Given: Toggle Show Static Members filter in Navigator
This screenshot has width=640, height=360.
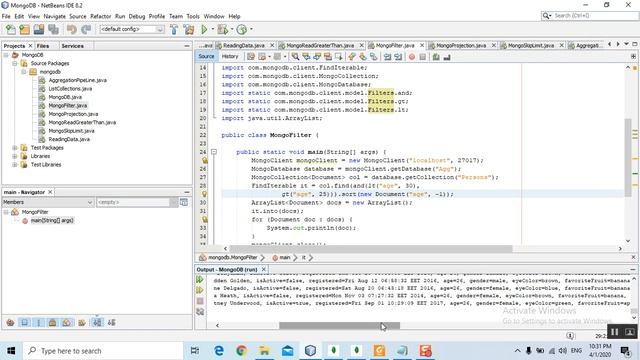Looking at the screenshot, I should 39,322.
